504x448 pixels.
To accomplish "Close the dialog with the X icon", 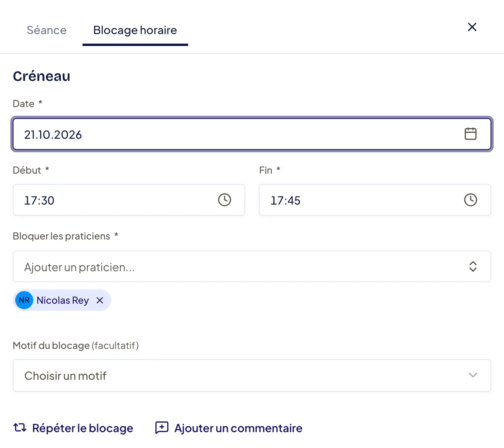I will 472,27.
